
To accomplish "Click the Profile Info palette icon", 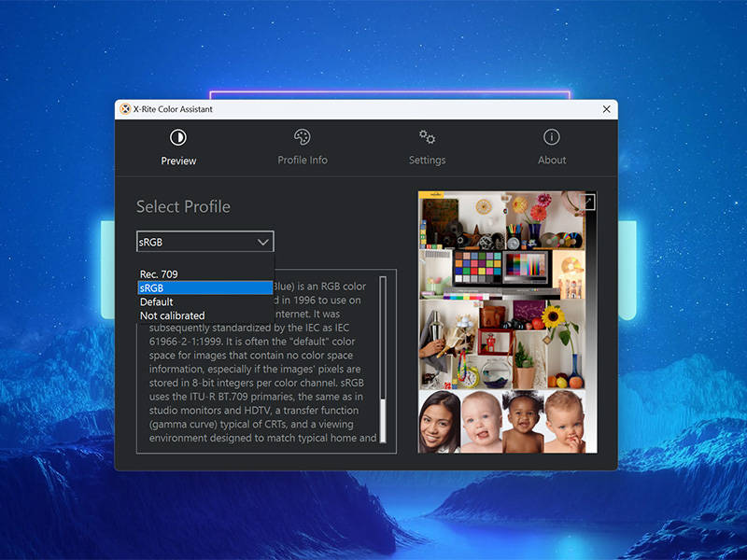I will pos(302,137).
